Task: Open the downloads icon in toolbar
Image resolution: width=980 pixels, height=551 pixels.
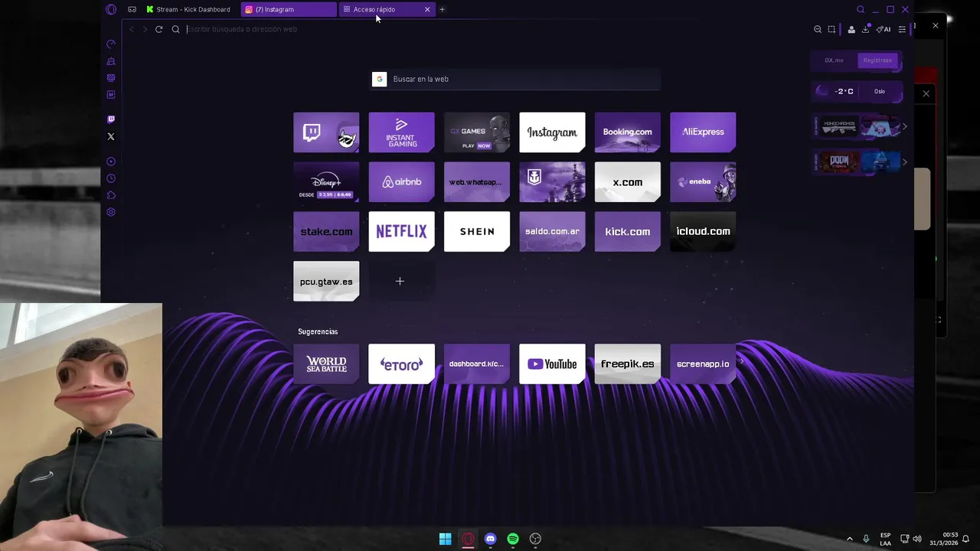Action: tap(865, 29)
